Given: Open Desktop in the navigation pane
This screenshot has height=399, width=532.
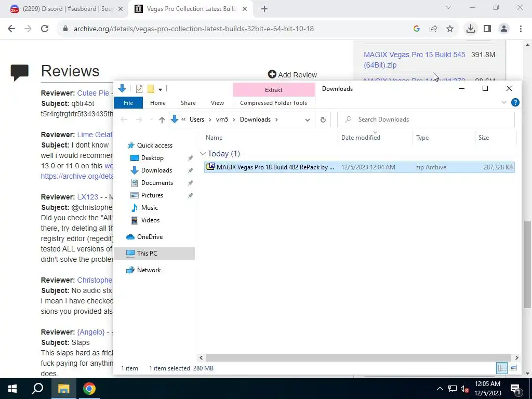Looking at the screenshot, I should 152,158.
